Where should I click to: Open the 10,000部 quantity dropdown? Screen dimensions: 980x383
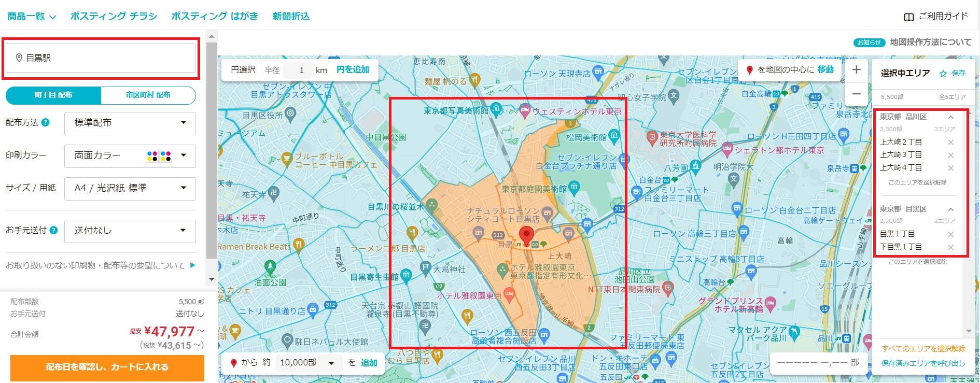tap(308, 363)
